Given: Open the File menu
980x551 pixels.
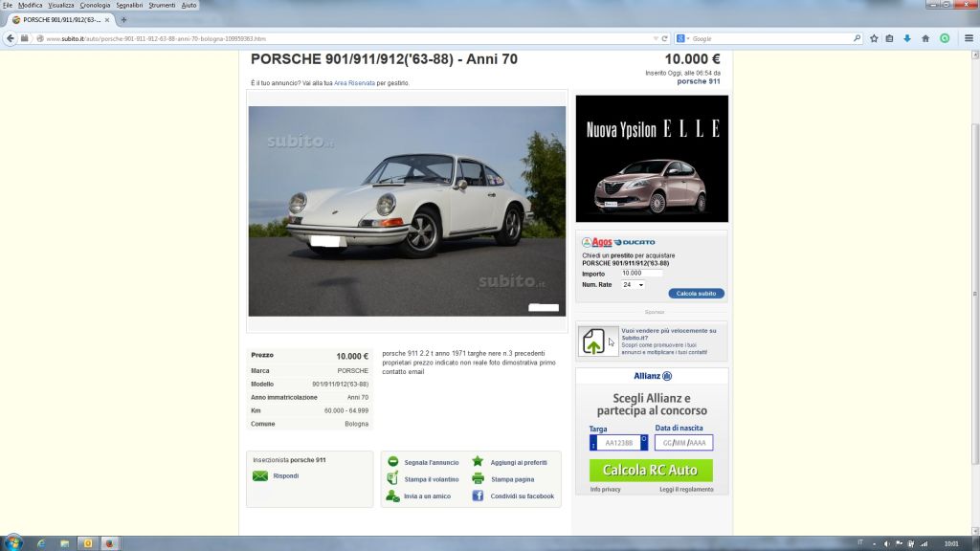Looking at the screenshot, I should [x=8, y=5].
